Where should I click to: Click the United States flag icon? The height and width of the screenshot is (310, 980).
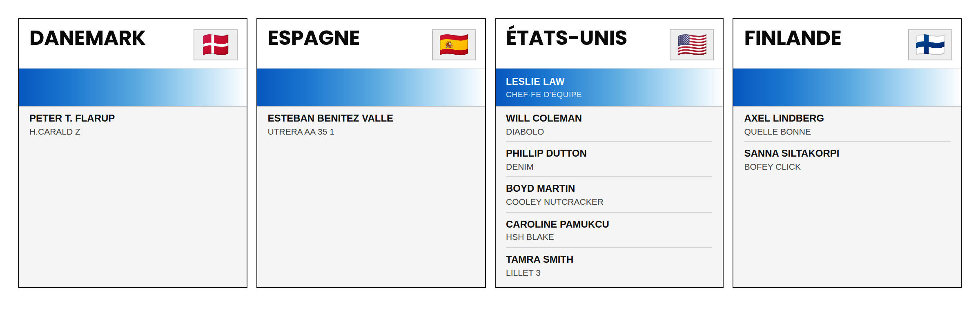(x=692, y=45)
